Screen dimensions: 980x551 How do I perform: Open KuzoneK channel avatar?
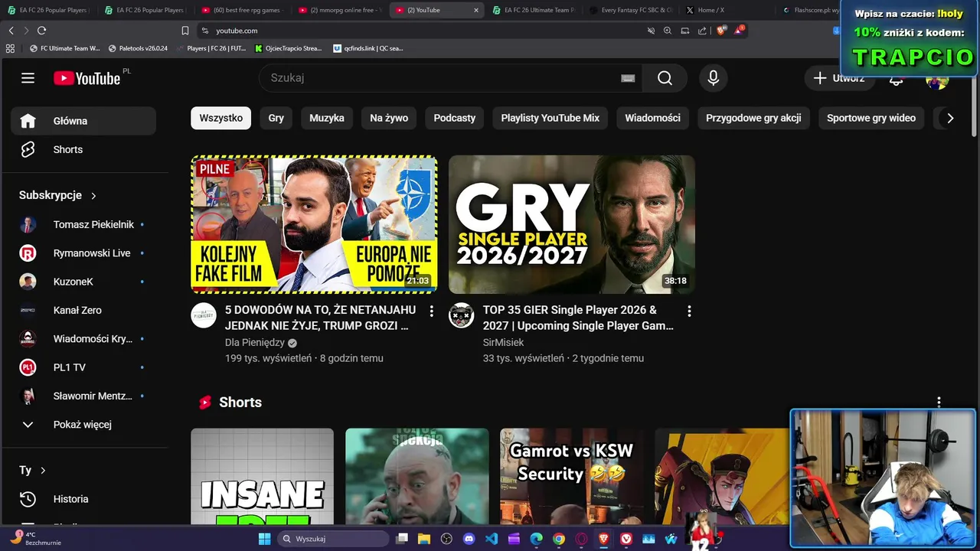pyautogui.click(x=28, y=282)
